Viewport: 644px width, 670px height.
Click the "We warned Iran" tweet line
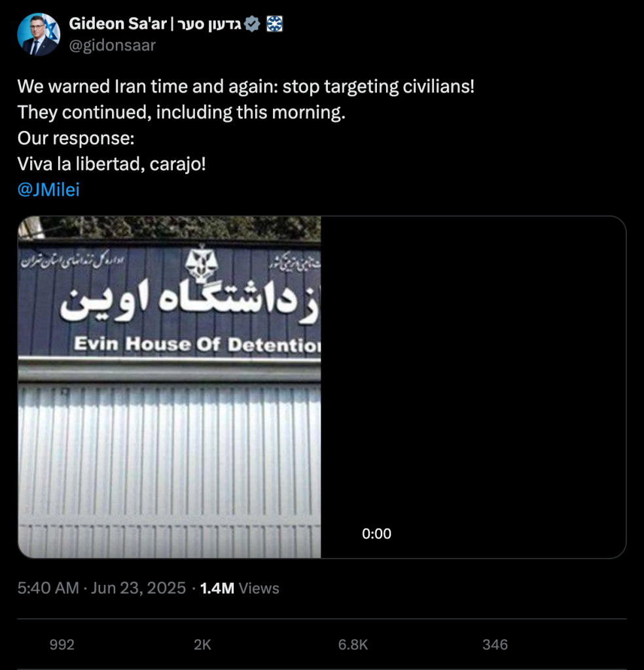tap(245, 87)
